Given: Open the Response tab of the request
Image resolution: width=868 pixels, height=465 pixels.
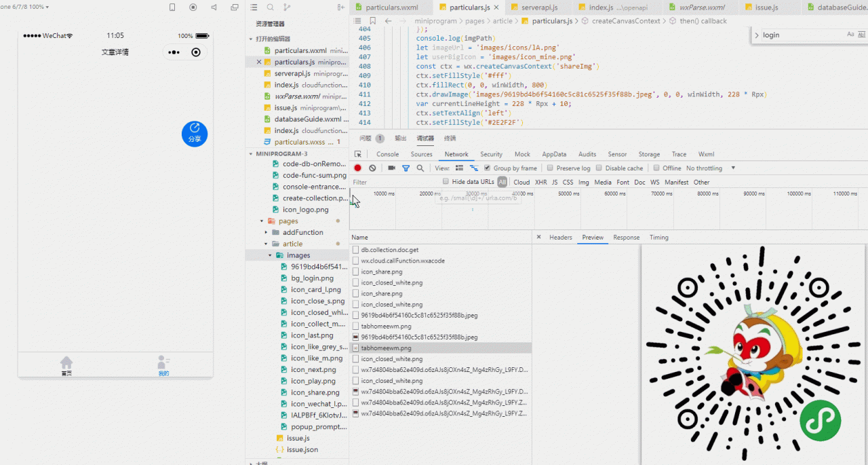Looking at the screenshot, I should click(x=626, y=238).
